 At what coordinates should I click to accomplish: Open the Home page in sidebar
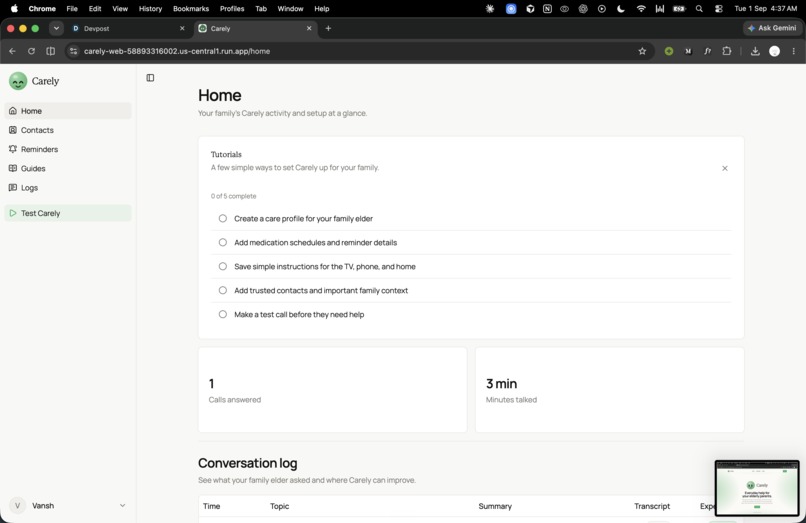pyautogui.click(x=68, y=111)
